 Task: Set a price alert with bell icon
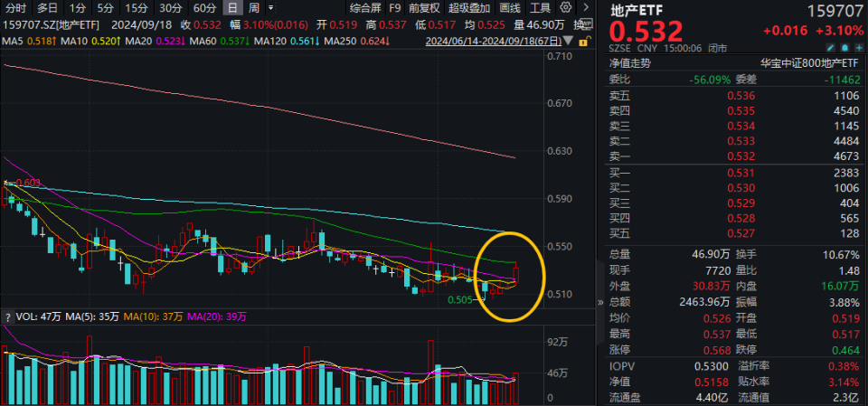[844, 48]
